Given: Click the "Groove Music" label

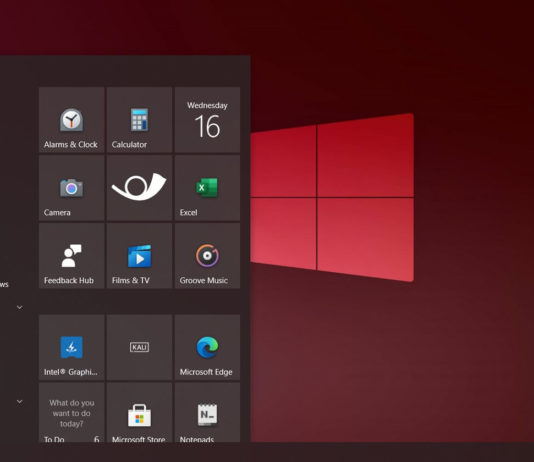Looking at the screenshot, I should coord(204,281).
